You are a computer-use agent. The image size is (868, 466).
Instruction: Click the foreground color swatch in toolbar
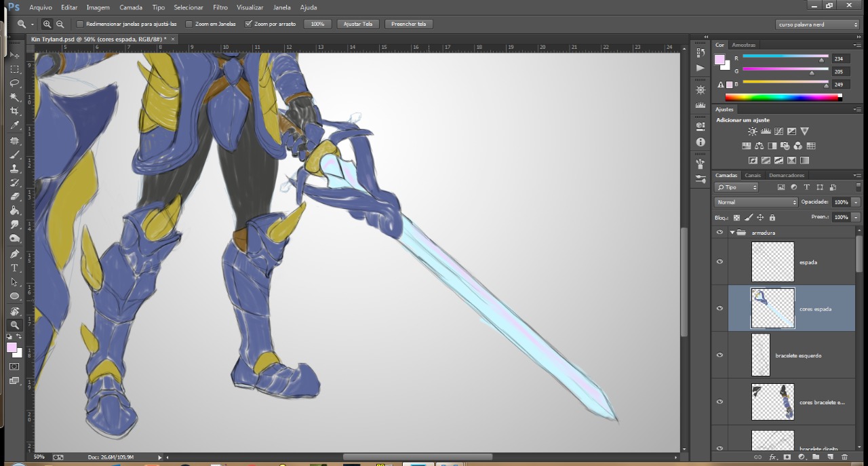(x=12, y=347)
